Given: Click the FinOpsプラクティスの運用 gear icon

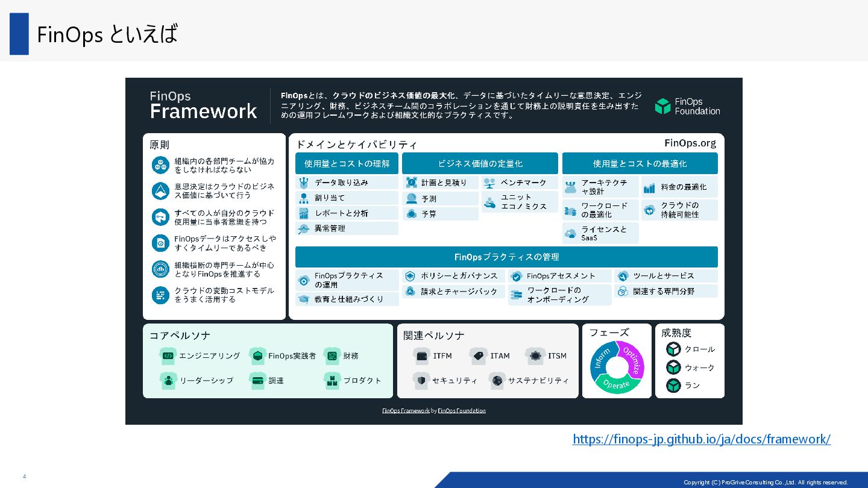Looking at the screenshot, I should coord(304,281).
